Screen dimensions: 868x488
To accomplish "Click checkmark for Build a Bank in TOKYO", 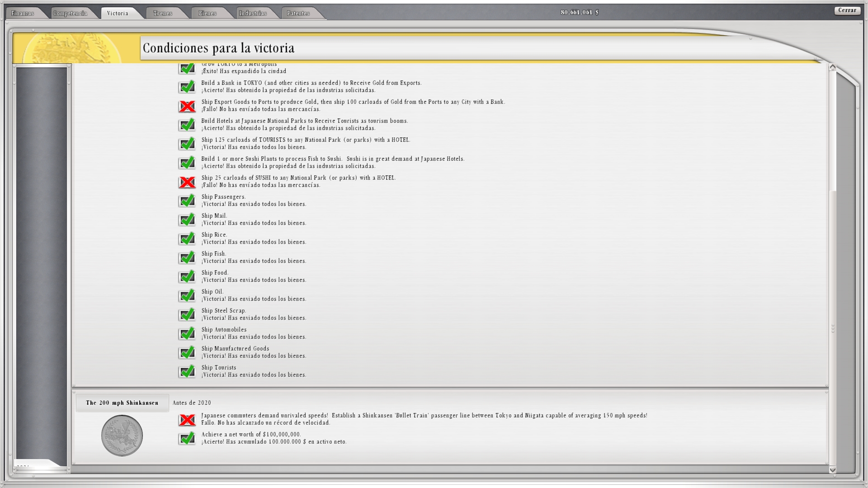I will 187,86.
